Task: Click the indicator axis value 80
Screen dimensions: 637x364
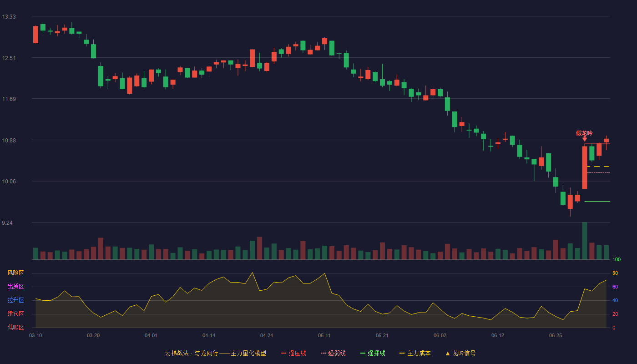Action: pos(615,273)
